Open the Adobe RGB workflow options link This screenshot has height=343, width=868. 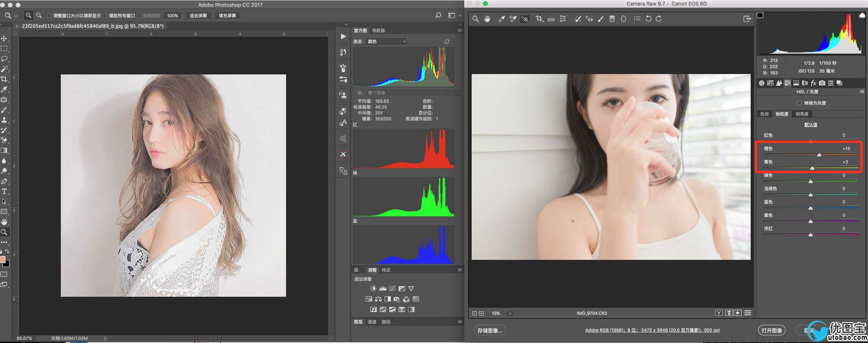click(x=652, y=330)
